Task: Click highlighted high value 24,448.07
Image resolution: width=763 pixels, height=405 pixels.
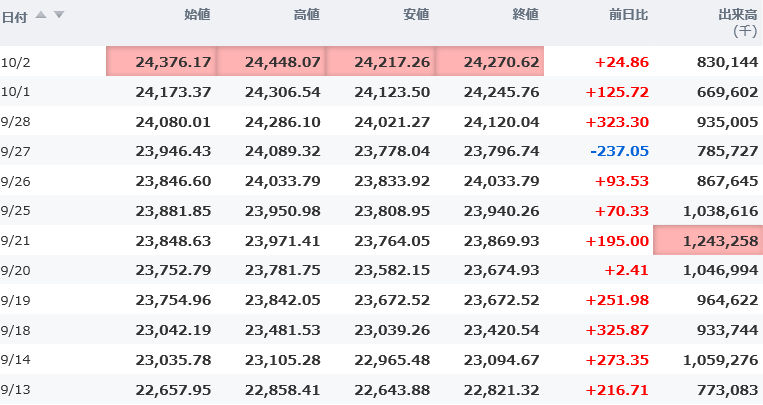Action: pos(270,61)
